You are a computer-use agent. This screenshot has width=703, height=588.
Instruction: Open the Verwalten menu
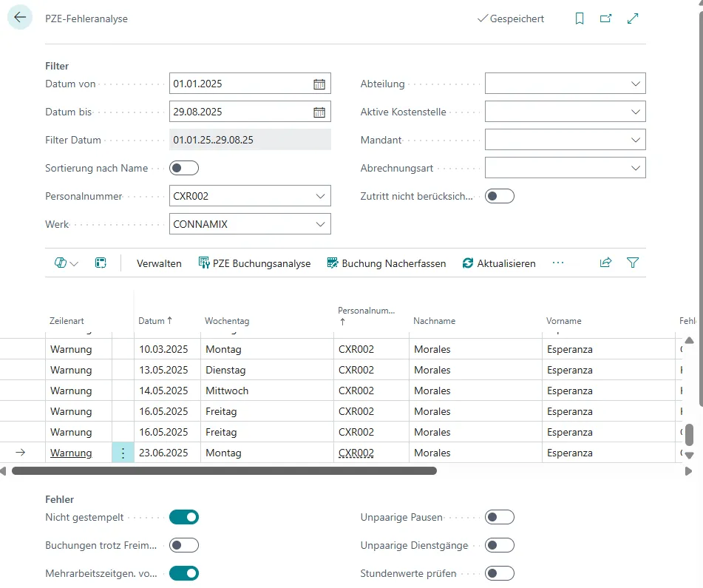click(159, 263)
